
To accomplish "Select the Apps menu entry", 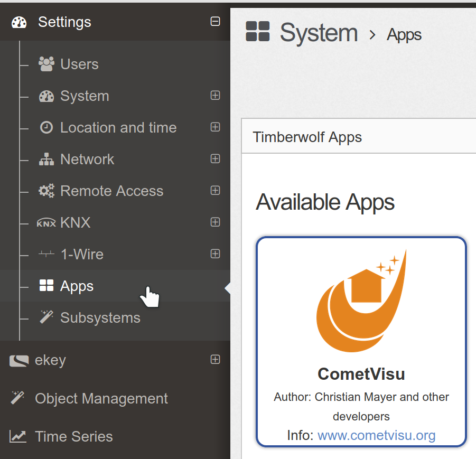I will click(77, 286).
